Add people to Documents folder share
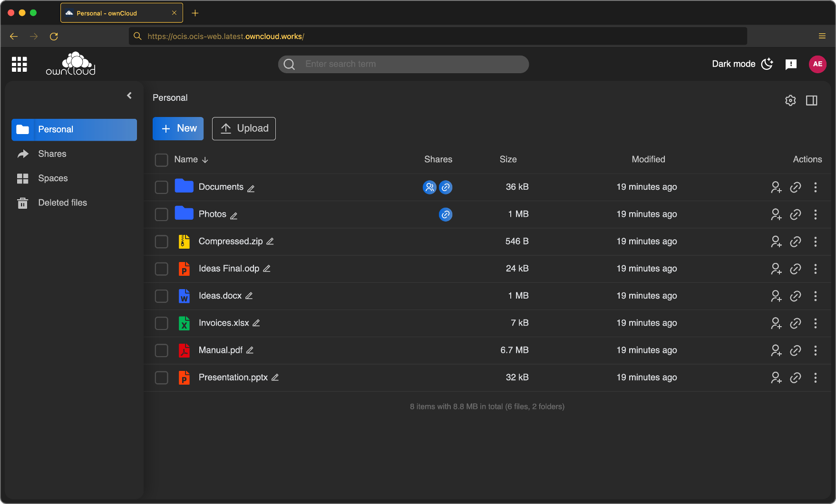836x504 pixels. click(776, 187)
